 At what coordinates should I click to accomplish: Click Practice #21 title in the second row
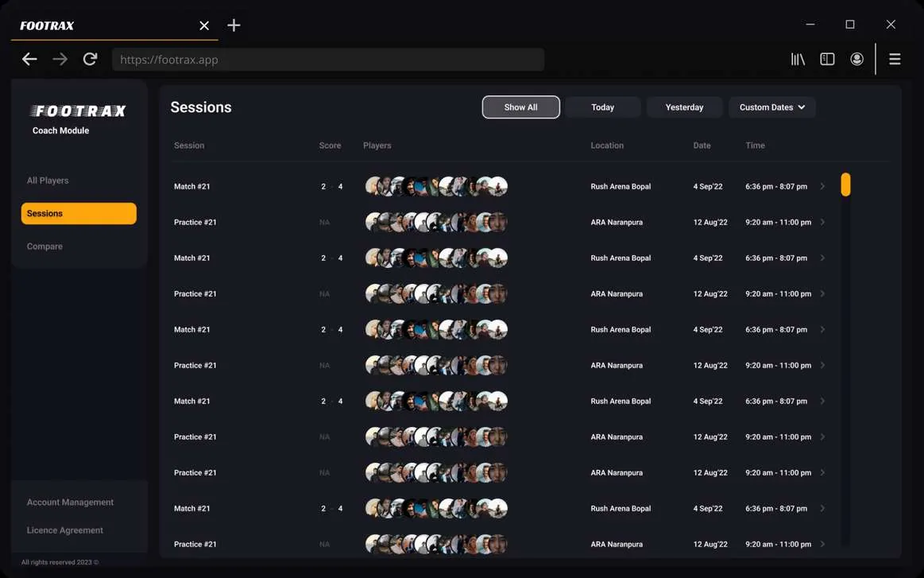click(x=195, y=223)
